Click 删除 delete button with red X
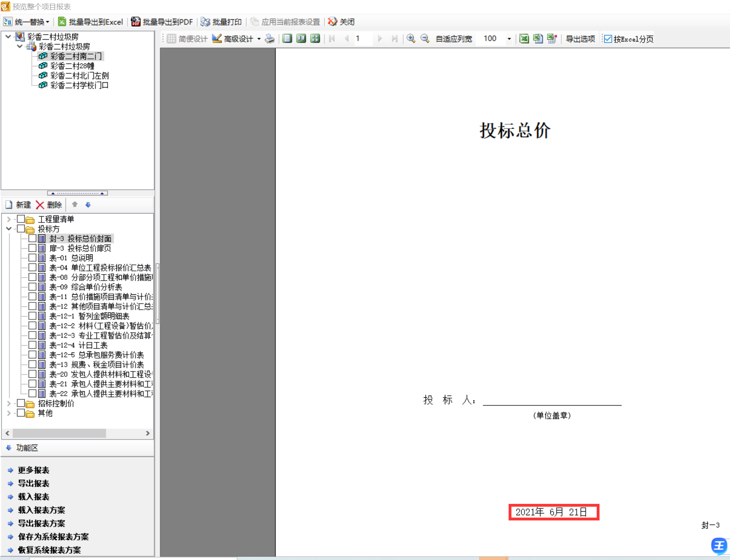The height and width of the screenshot is (560, 730). [49, 205]
